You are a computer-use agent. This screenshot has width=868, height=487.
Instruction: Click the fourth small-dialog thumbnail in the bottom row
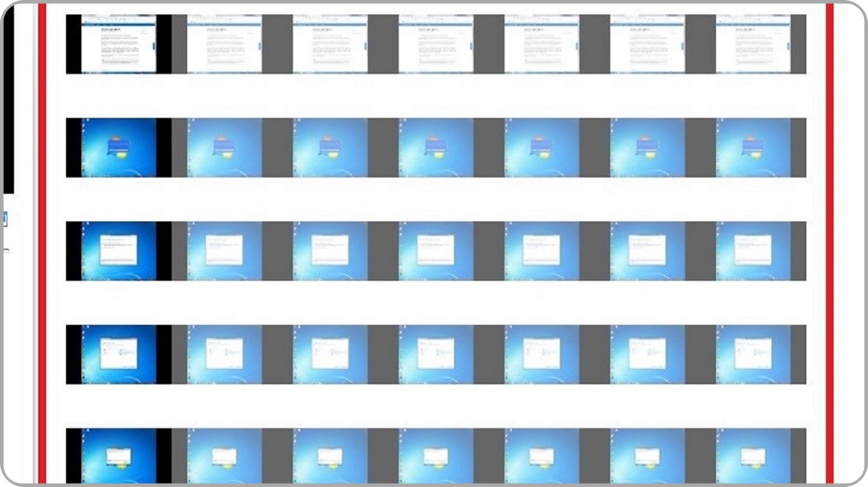click(x=436, y=456)
